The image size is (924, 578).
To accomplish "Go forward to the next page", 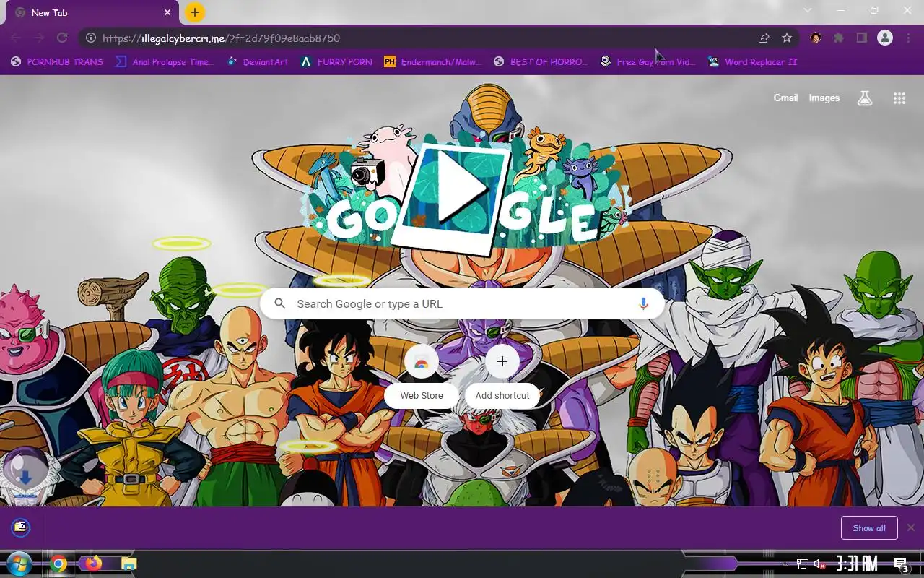I will point(39,38).
